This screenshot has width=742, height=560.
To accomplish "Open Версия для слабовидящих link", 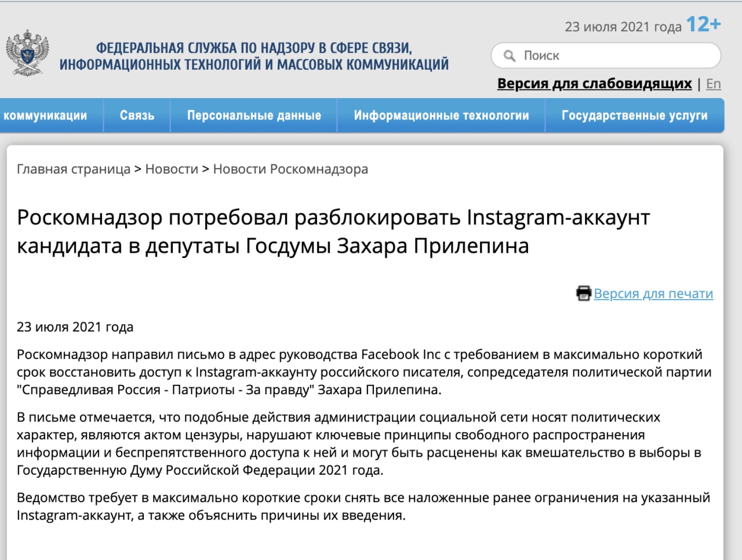I will pyautogui.click(x=595, y=83).
